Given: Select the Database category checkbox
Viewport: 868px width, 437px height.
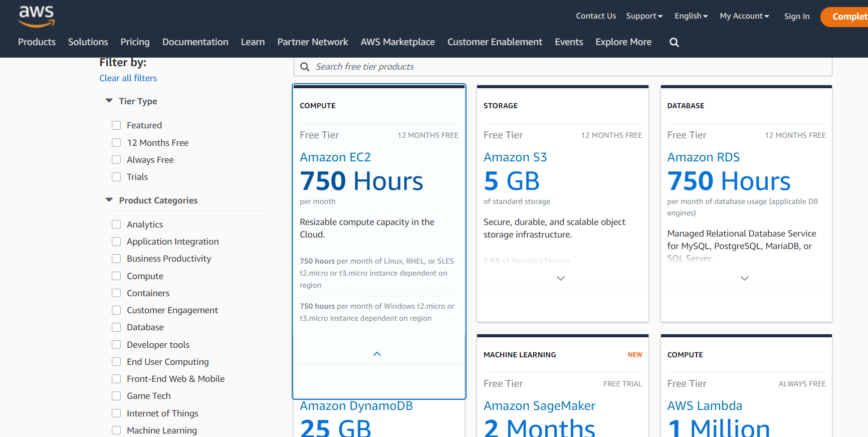Looking at the screenshot, I should pos(116,327).
